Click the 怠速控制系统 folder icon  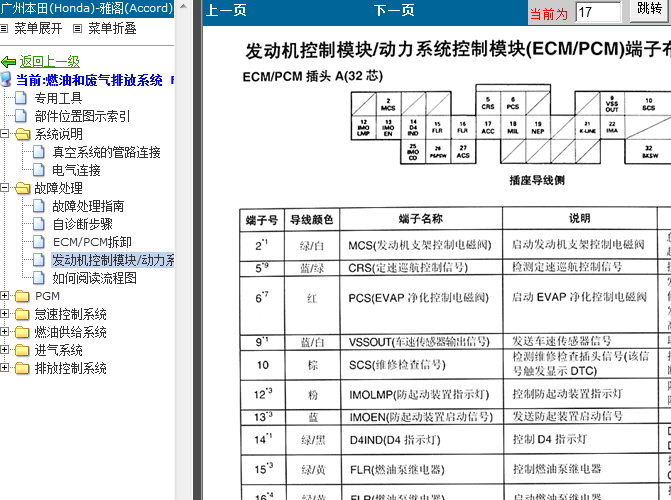23,314
